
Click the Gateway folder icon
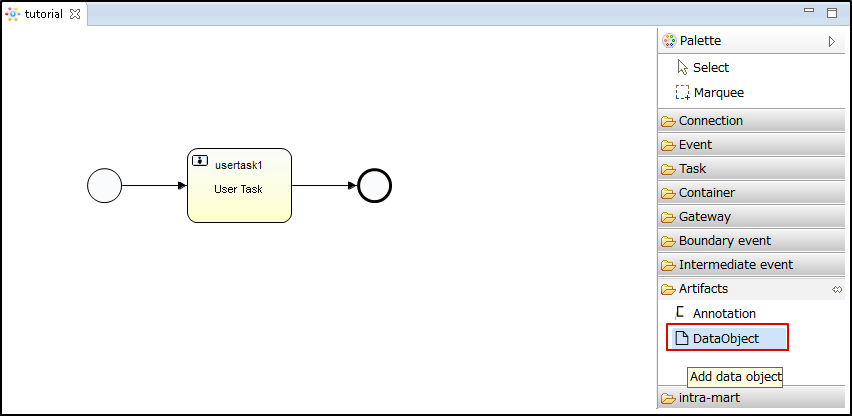(x=668, y=217)
